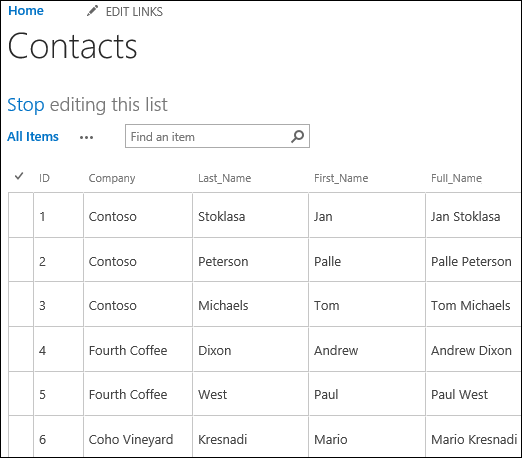Screen dimensions: 522x458
Task: Open the Home navigation link
Action: (26, 11)
